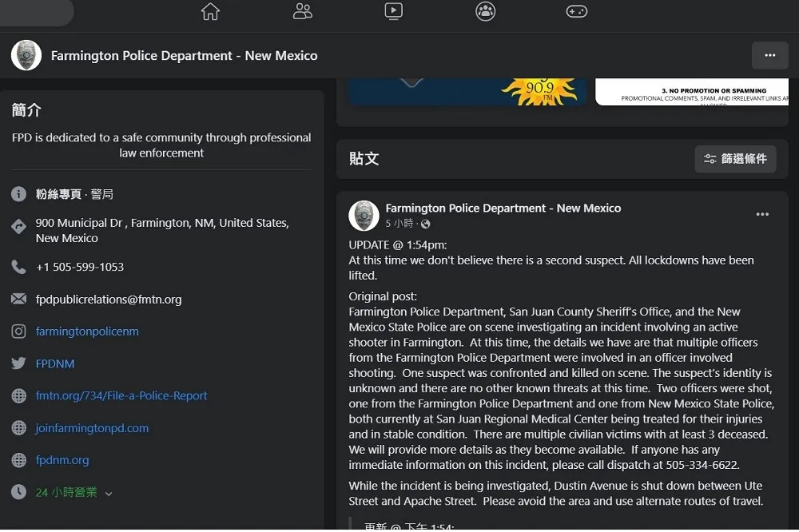
Task: Open farmingtonpolicenm Instagram link
Action: (87, 332)
